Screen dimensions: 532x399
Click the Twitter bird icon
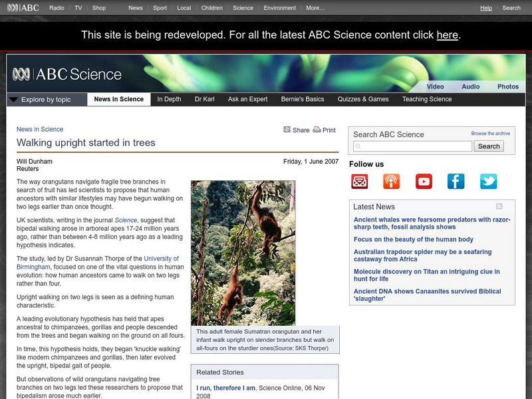click(488, 181)
